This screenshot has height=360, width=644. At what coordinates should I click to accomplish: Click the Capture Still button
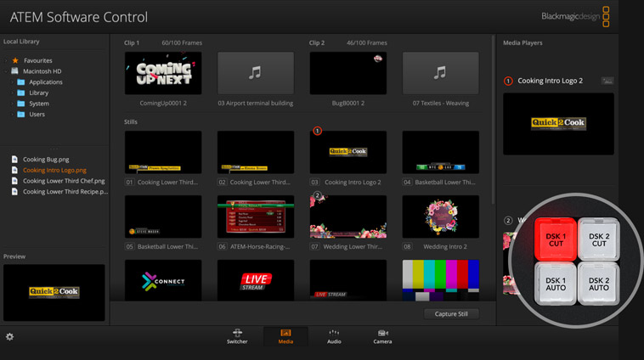[x=450, y=314]
